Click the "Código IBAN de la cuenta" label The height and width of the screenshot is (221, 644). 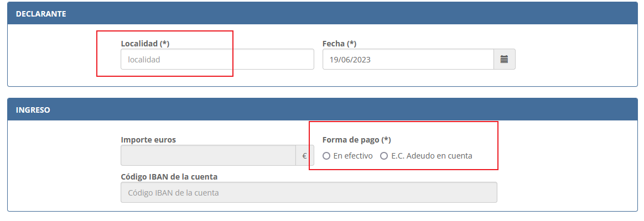pos(169,177)
